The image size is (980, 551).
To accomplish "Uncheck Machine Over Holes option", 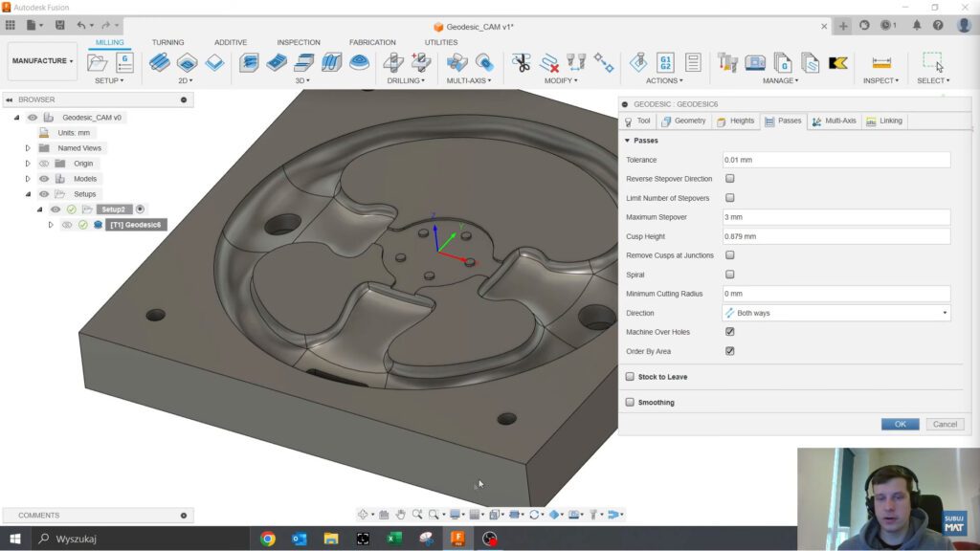I will (x=730, y=332).
